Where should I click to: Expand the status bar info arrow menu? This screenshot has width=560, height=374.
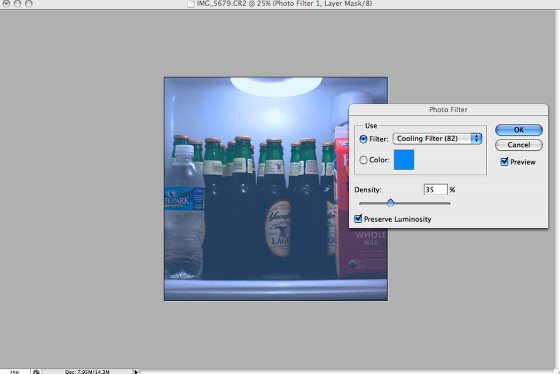[x=136, y=371]
